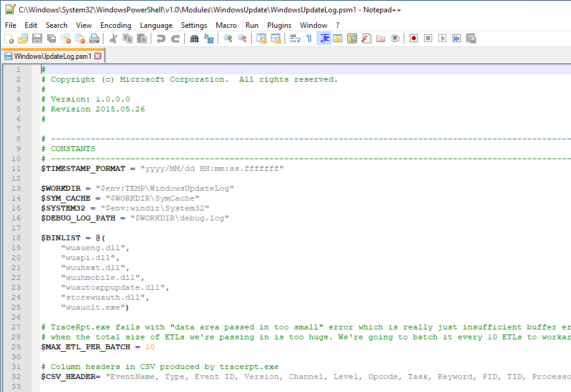Open the File menu

point(11,25)
